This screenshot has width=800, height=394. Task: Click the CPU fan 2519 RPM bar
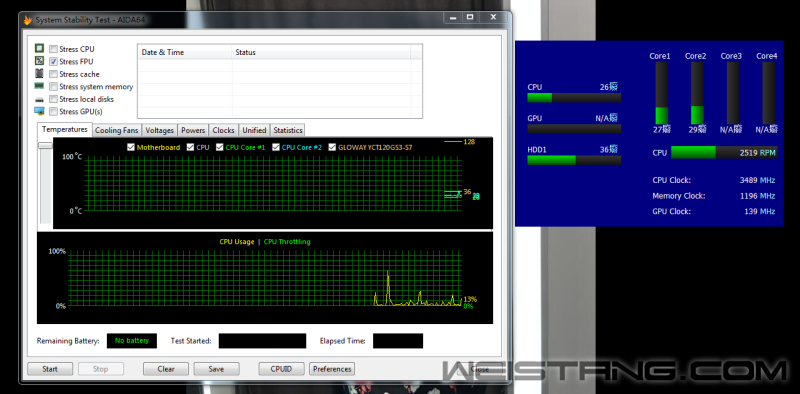[x=724, y=152]
